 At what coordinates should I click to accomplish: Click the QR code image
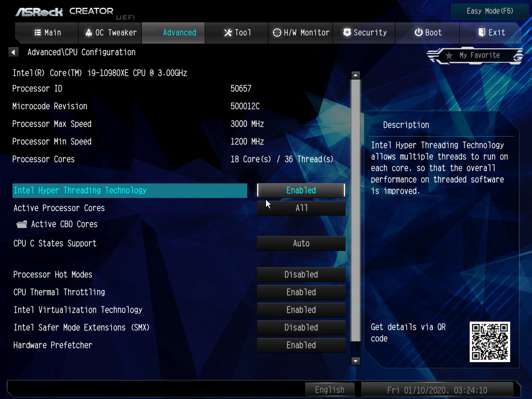(489, 342)
